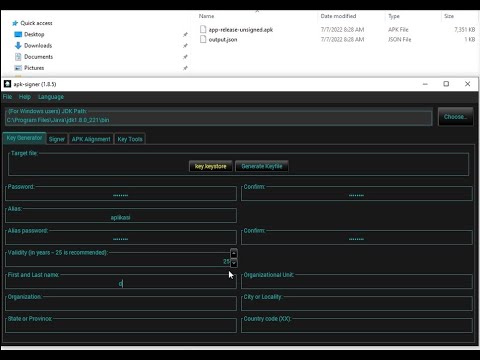Click the Organizational Unit field
This screenshot has width=480, height=360.
(357, 283)
